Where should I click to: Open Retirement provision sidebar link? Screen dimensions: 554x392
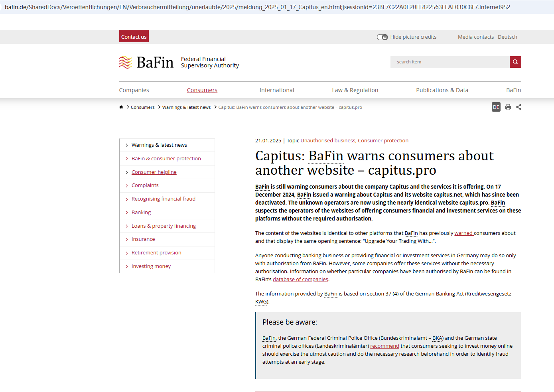click(156, 252)
